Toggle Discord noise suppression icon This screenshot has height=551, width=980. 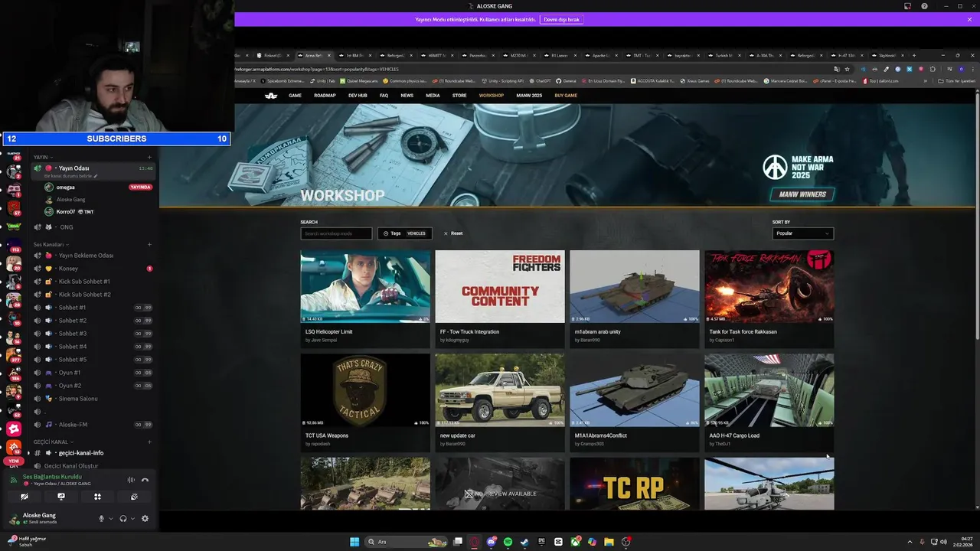(x=131, y=480)
